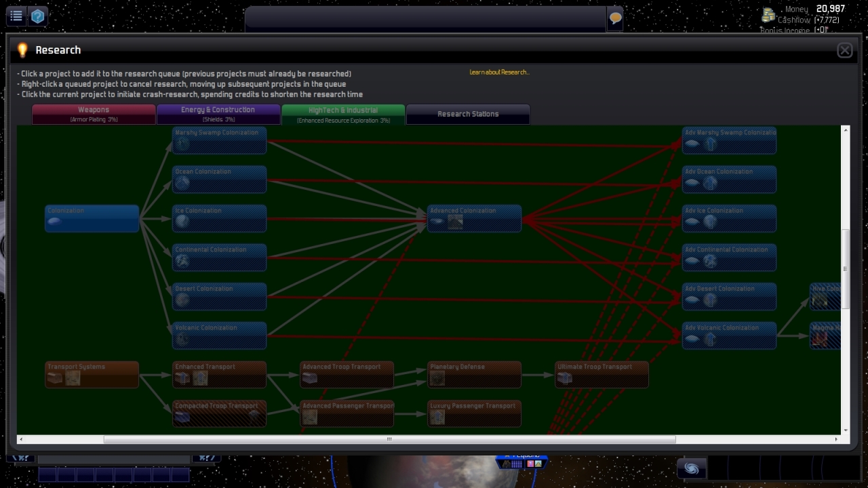
Task: Click the planet icon in Volcanic Colonization
Action: (x=182, y=339)
